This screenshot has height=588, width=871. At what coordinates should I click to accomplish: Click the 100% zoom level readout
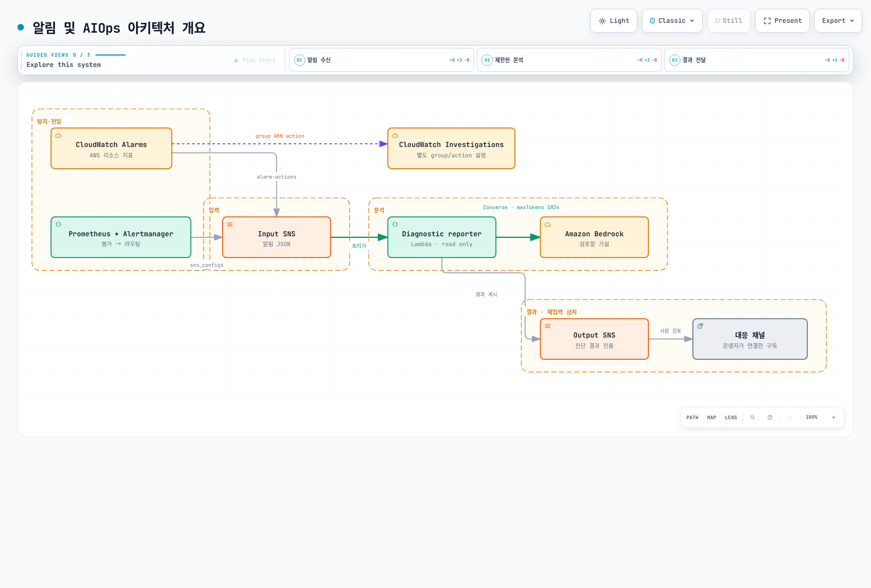tap(812, 418)
